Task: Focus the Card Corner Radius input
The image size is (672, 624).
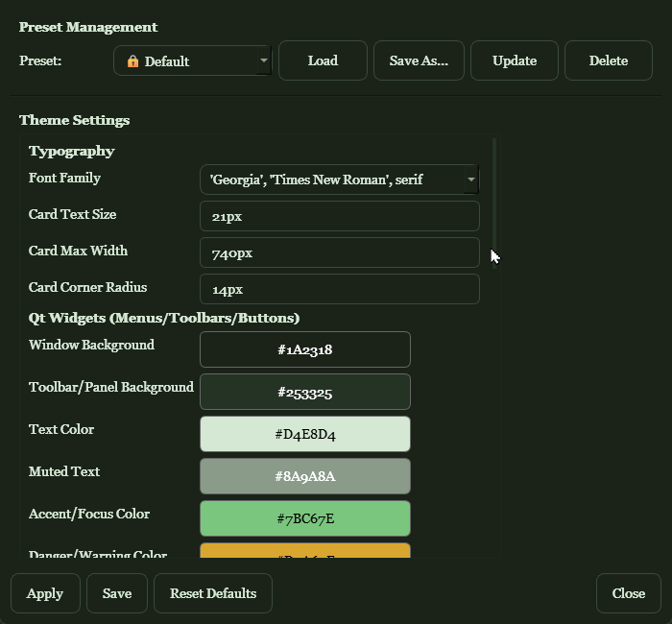Action: point(339,289)
